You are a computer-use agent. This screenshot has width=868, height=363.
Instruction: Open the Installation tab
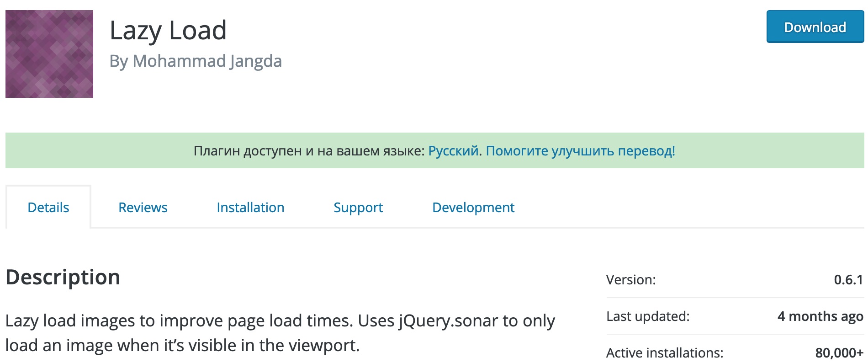250,208
